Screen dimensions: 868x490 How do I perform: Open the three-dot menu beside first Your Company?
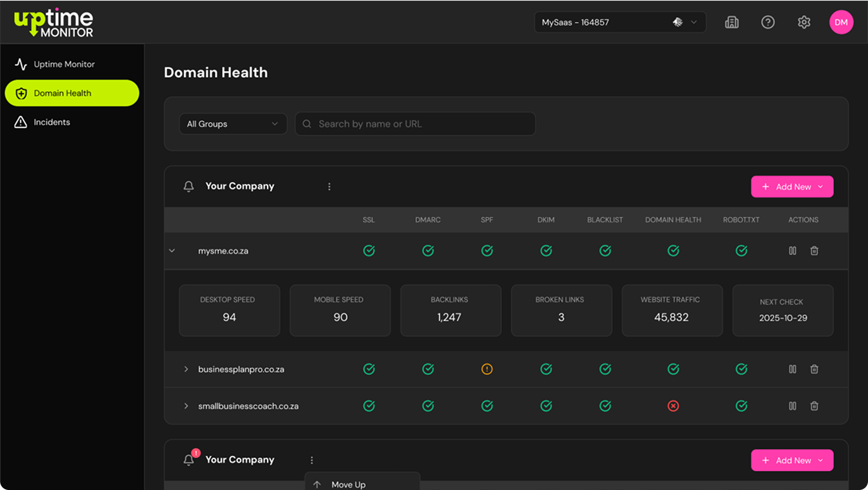329,187
